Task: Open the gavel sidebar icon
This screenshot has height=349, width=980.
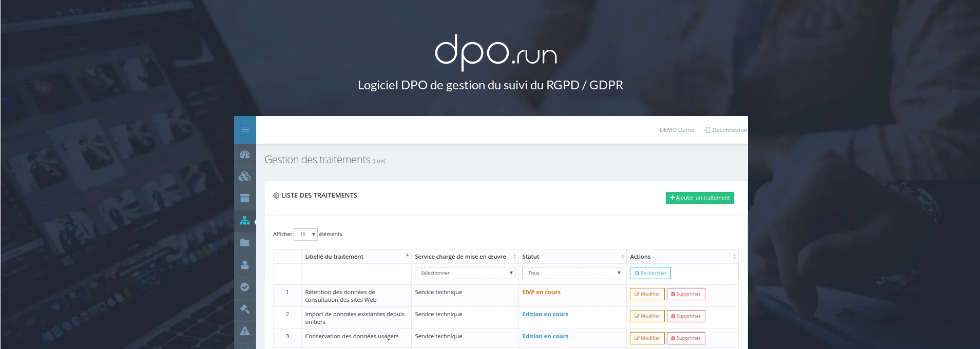Action: (x=245, y=309)
